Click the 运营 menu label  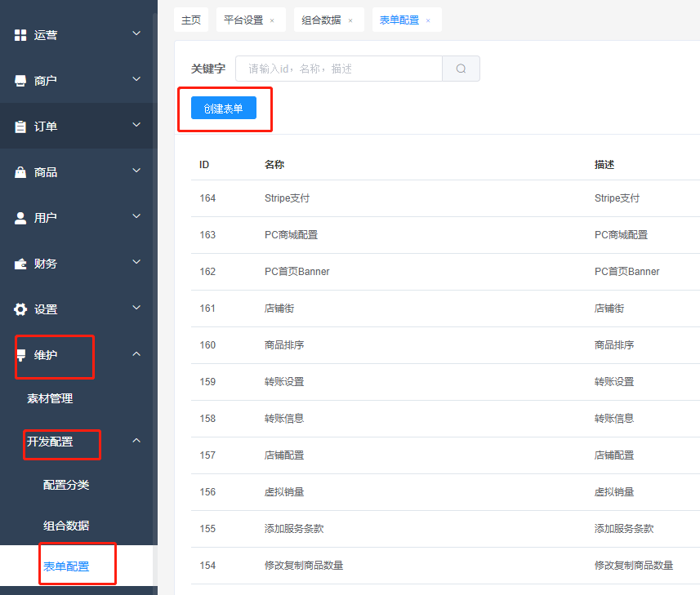click(46, 35)
